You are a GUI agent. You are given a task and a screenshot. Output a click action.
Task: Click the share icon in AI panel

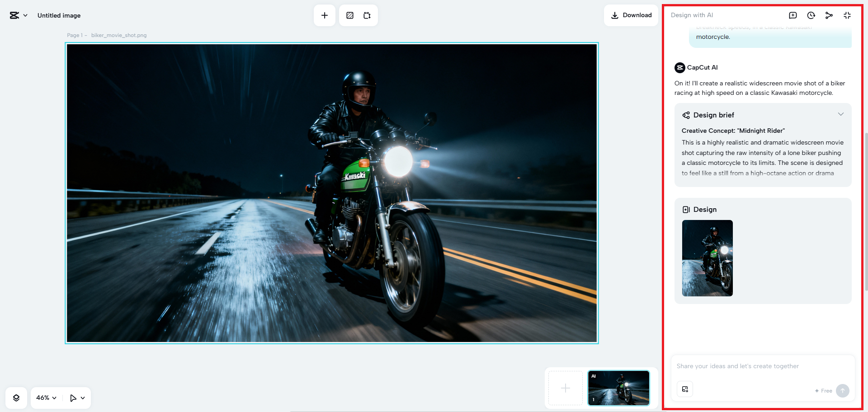(x=829, y=15)
